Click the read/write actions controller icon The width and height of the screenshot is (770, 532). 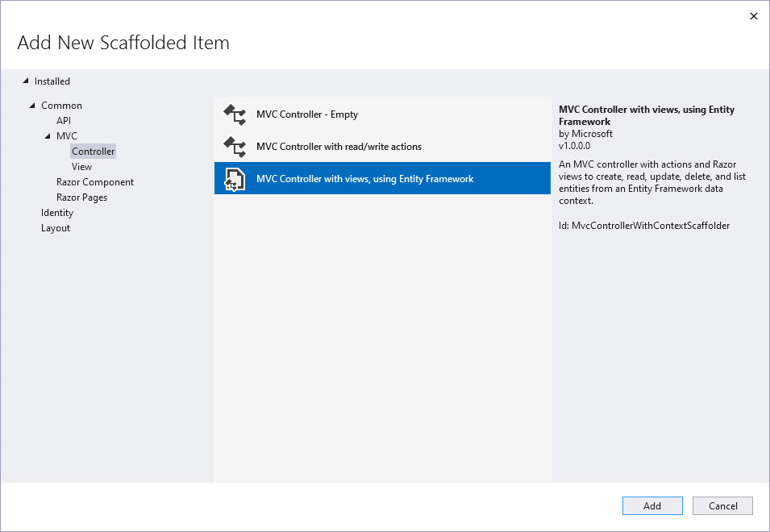pyautogui.click(x=235, y=147)
